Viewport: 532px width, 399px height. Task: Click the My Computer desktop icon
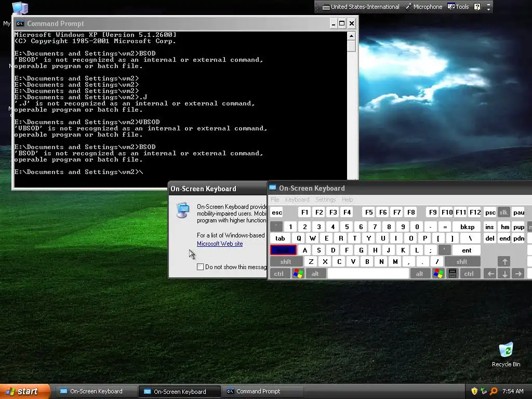(20, 8)
